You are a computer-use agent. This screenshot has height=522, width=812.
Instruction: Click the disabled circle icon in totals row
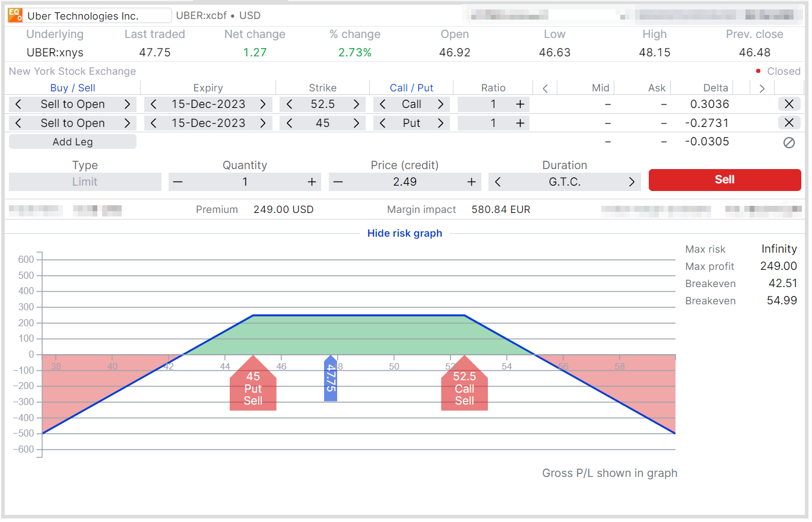click(x=789, y=142)
